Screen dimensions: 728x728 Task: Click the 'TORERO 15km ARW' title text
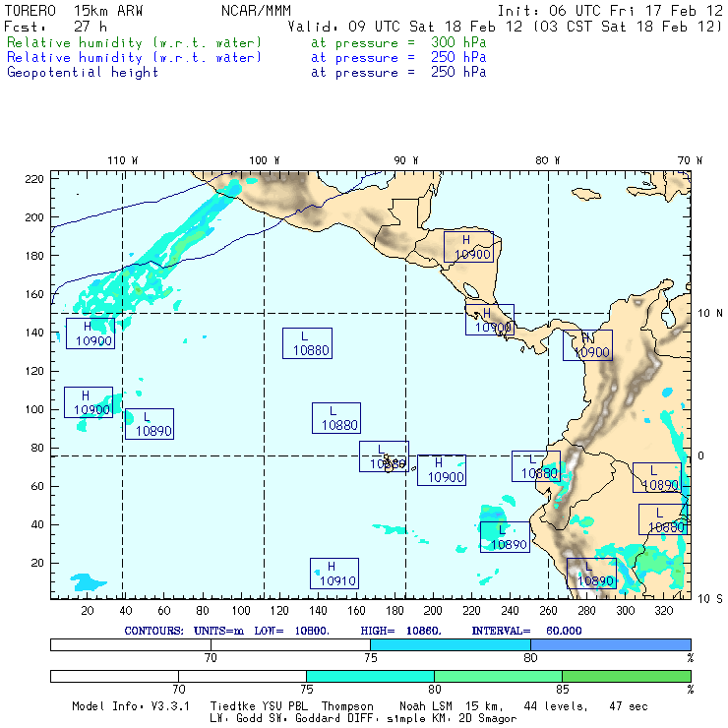coord(74,11)
